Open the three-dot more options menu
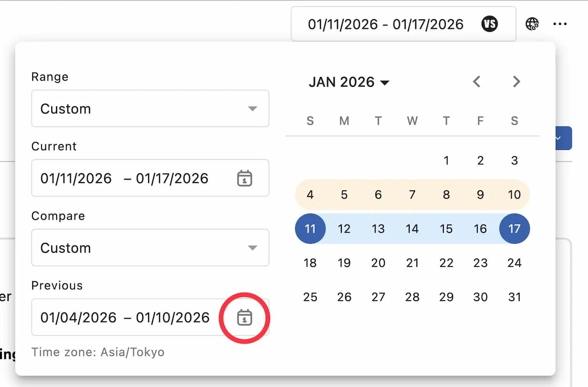 (560, 24)
